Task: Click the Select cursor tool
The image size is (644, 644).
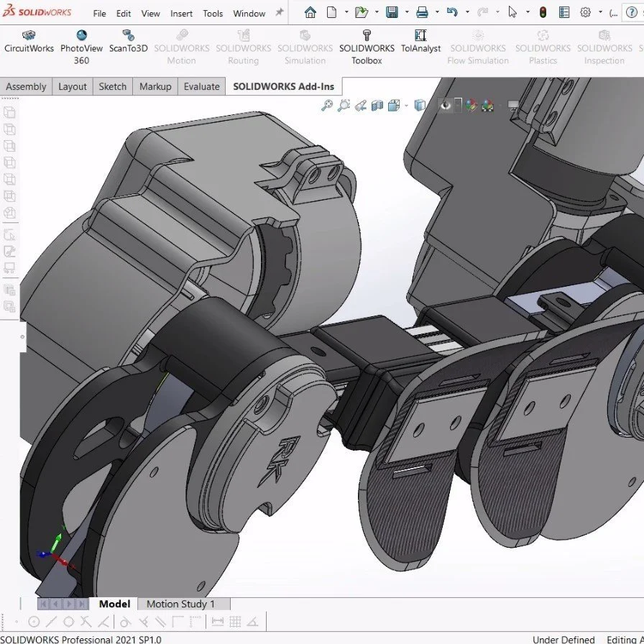Action: pyautogui.click(x=512, y=12)
